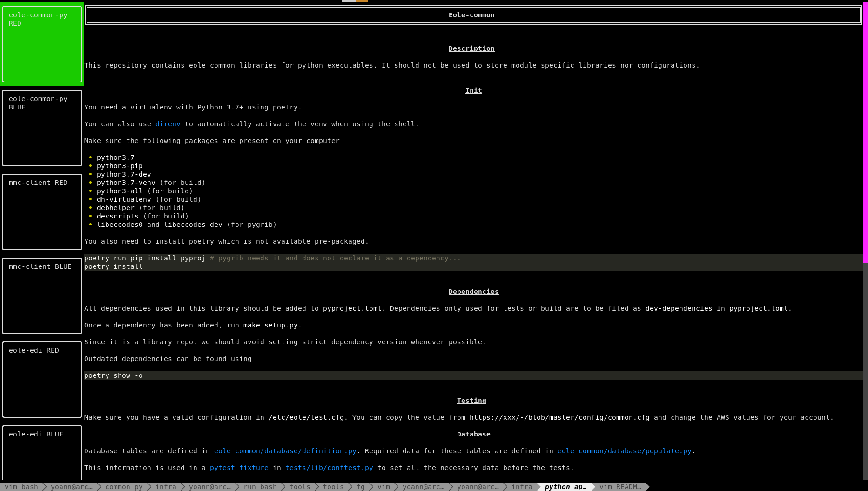Screen dimensions: 868x491
Task: Switch to infra tab after common_py
Action: click(x=166, y=487)
